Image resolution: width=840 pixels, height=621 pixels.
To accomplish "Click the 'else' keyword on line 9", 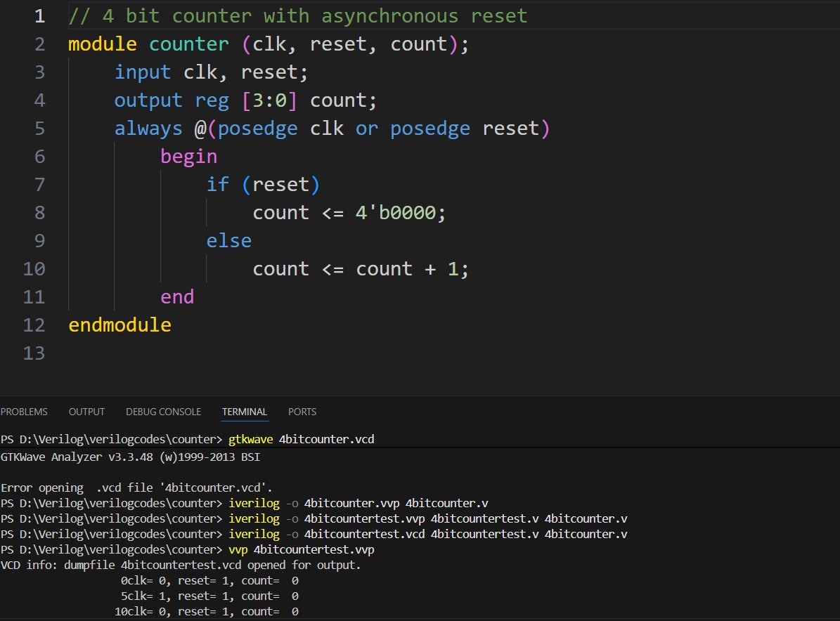I will [x=228, y=241].
